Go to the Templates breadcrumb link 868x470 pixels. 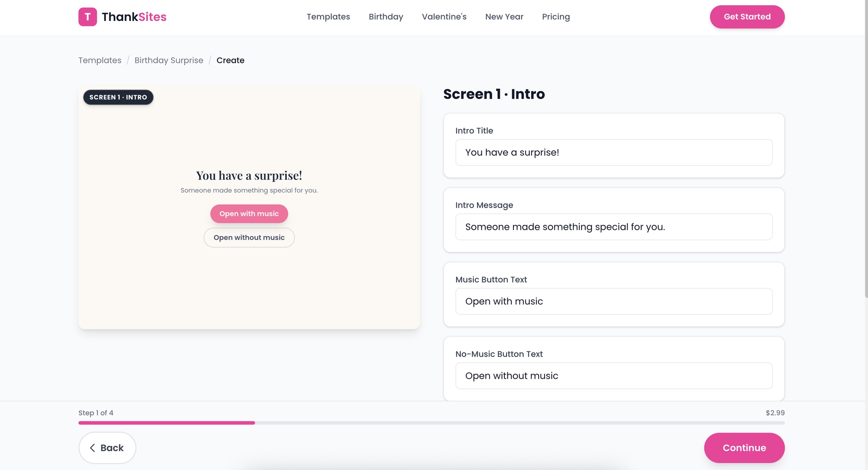100,60
